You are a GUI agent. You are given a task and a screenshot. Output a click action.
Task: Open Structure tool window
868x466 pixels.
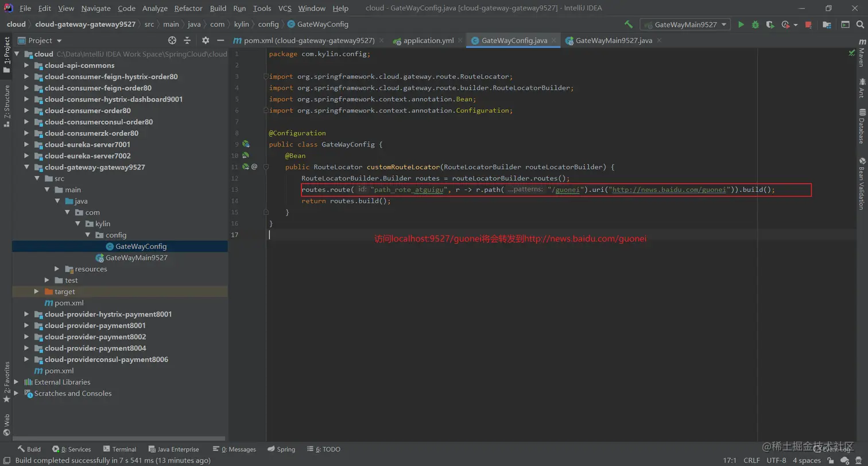[x=6, y=105]
